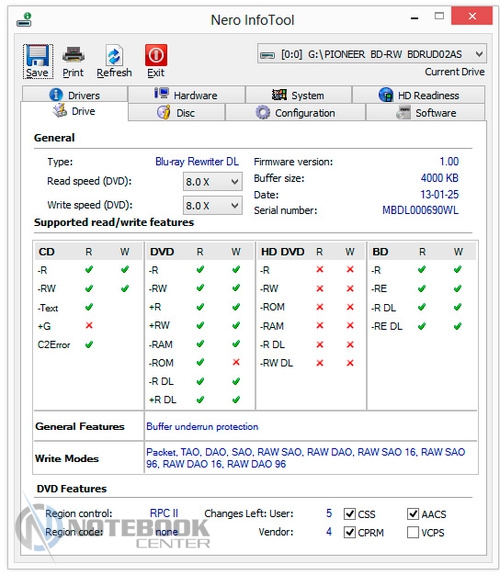Click the System tab icon
This screenshot has width=500, height=575.
[279, 95]
